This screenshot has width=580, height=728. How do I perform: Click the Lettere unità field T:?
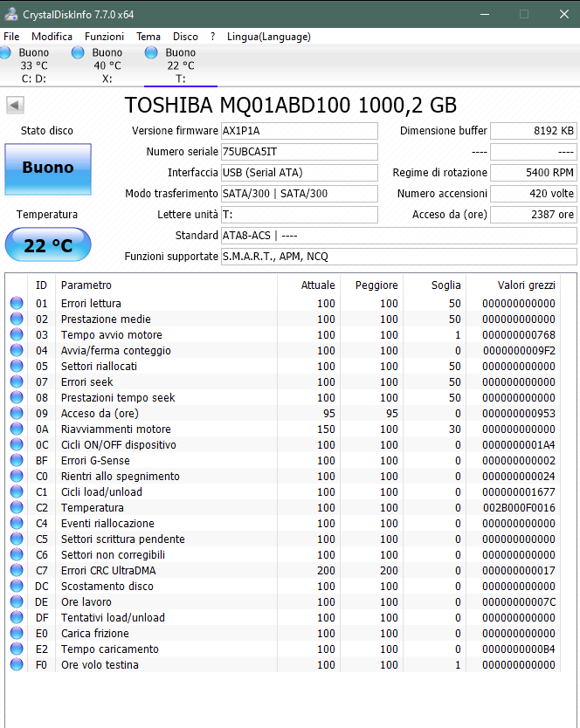[x=300, y=215]
